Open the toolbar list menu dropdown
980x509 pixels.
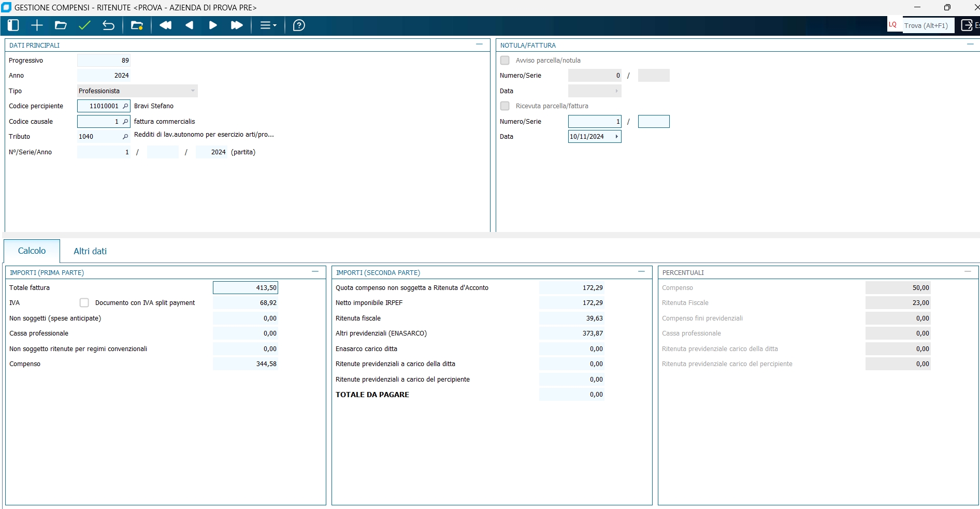coord(268,25)
